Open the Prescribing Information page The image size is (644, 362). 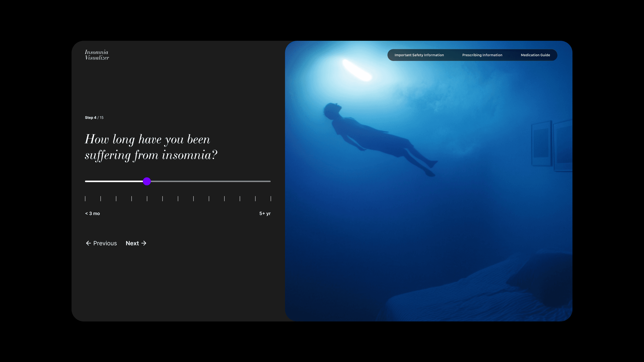[482, 55]
